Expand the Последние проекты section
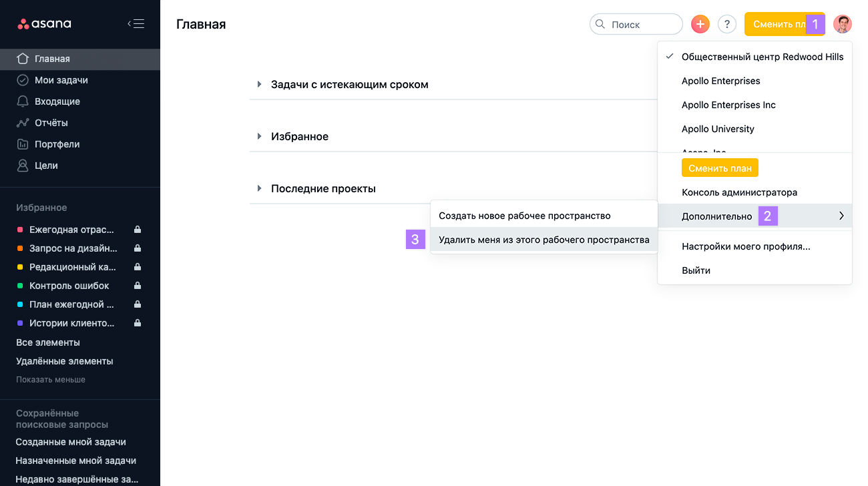This screenshot has width=868, height=486. point(259,188)
